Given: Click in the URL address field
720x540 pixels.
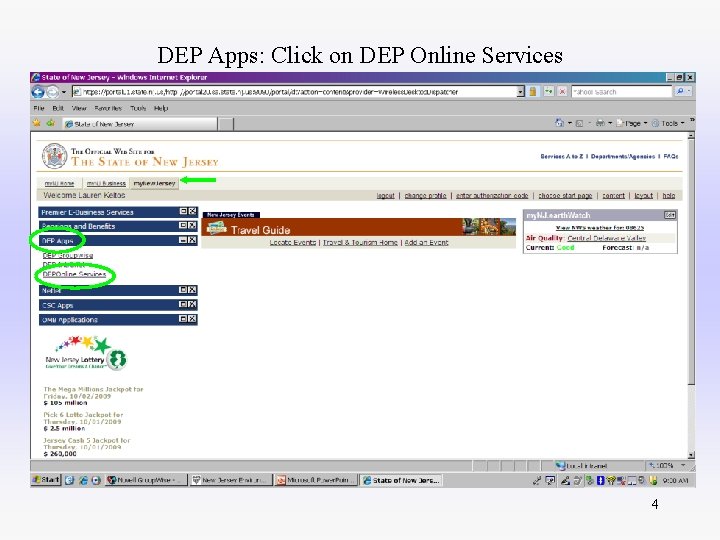Looking at the screenshot, I should click(294, 92).
